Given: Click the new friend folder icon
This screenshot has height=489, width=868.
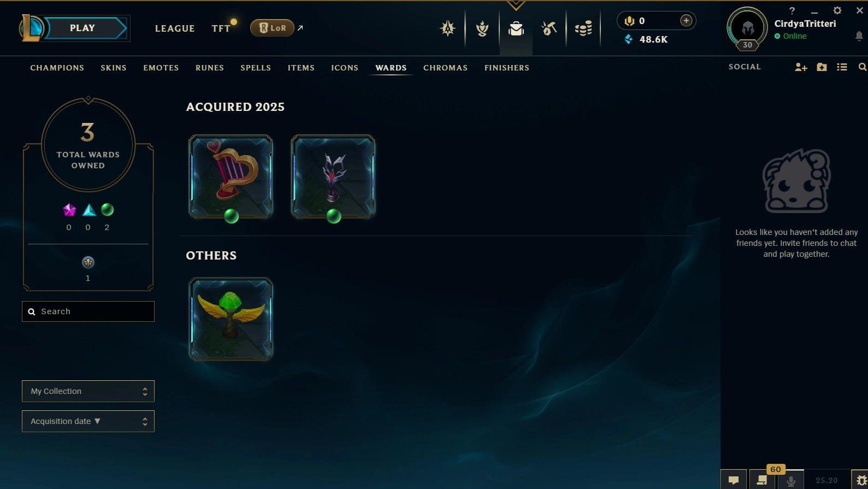Looking at the screenshot, I should (822, 67).
